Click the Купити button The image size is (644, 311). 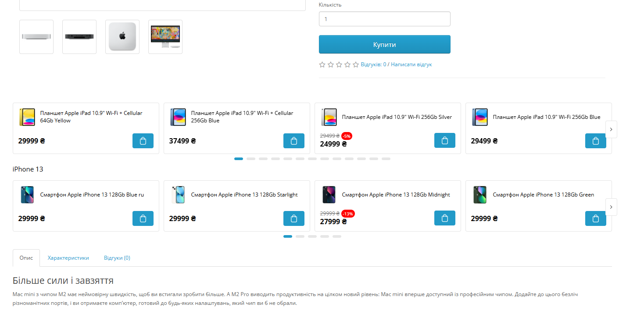click(385, 44)
